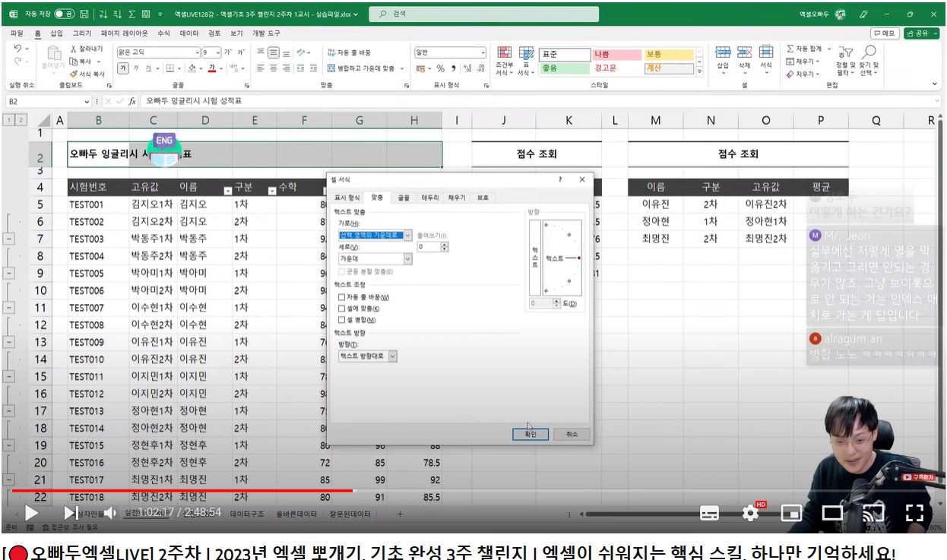The width and height of the screenshot is (947, 560).
Task: Toggle YouTube subtitles icon
Action: click(x=710, y=513)
